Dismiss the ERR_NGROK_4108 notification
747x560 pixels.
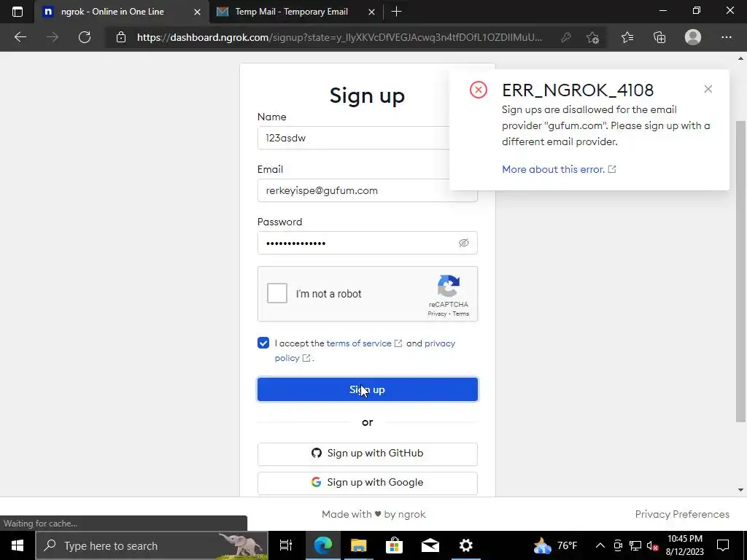708,89
